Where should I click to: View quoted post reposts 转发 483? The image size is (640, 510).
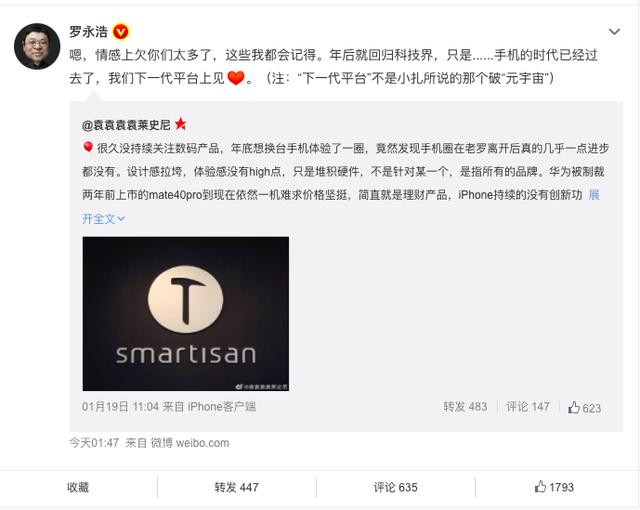tap(465, 406)
